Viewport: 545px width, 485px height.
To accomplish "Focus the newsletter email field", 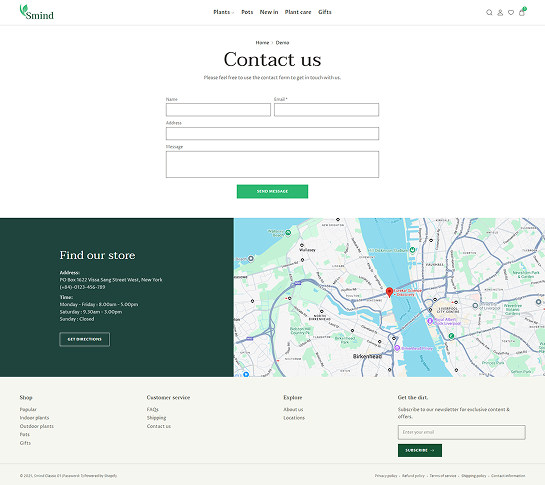I will coord(462,432).
